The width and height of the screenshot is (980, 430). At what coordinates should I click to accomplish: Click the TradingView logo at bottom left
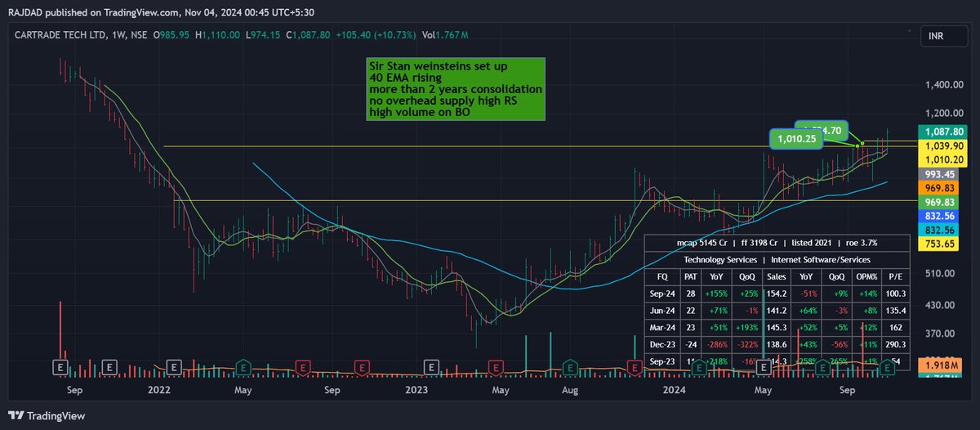point(48,414)
